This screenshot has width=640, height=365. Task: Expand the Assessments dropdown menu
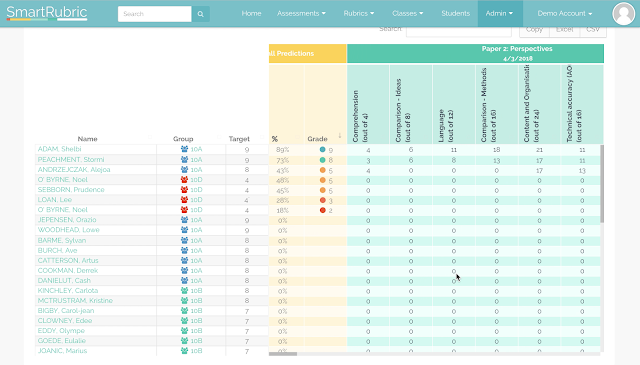(301, 13)
